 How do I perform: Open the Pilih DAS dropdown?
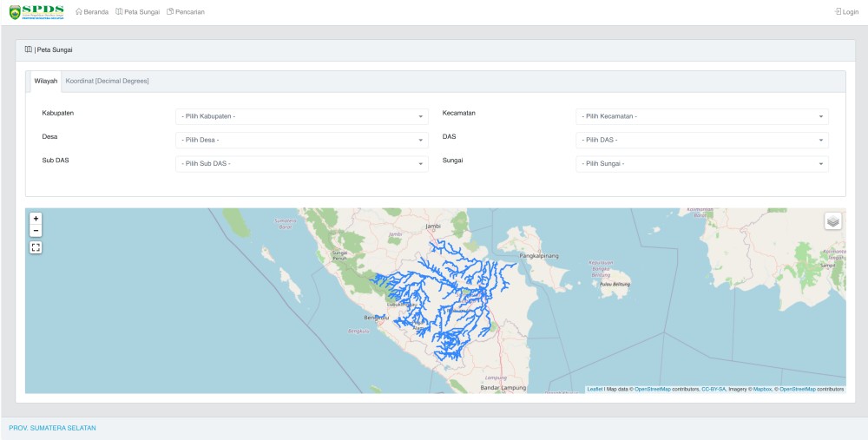coord(702,140)
